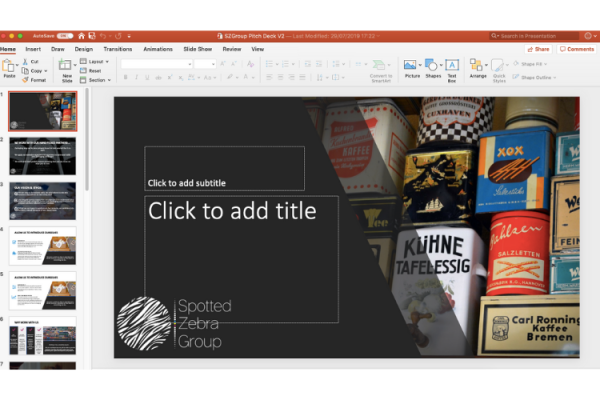
Task: Click the Save disk icon
Action: tap(92, 36)
